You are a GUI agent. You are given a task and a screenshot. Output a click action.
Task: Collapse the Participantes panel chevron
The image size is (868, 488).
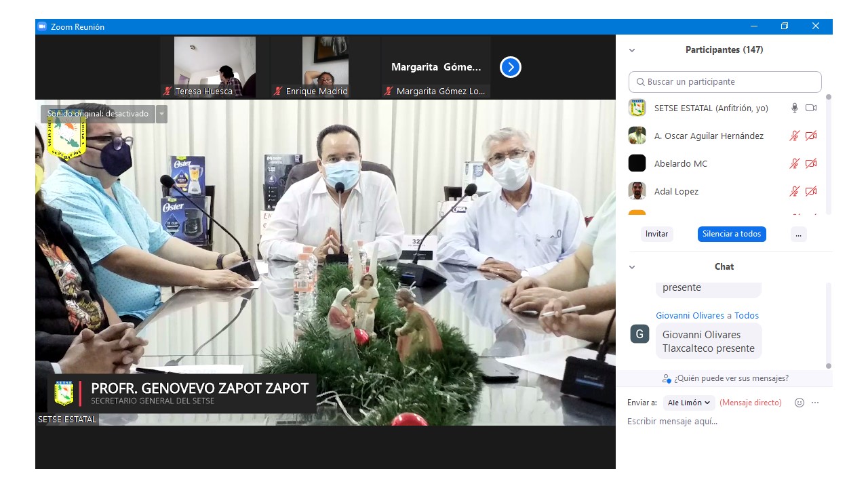click(632, 50)
